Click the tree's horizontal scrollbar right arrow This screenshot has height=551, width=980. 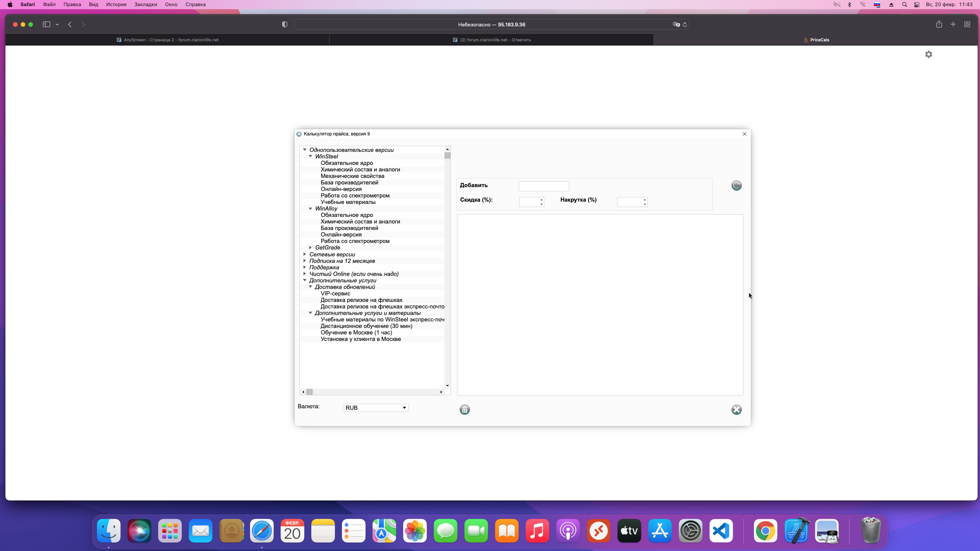(441, 392)
